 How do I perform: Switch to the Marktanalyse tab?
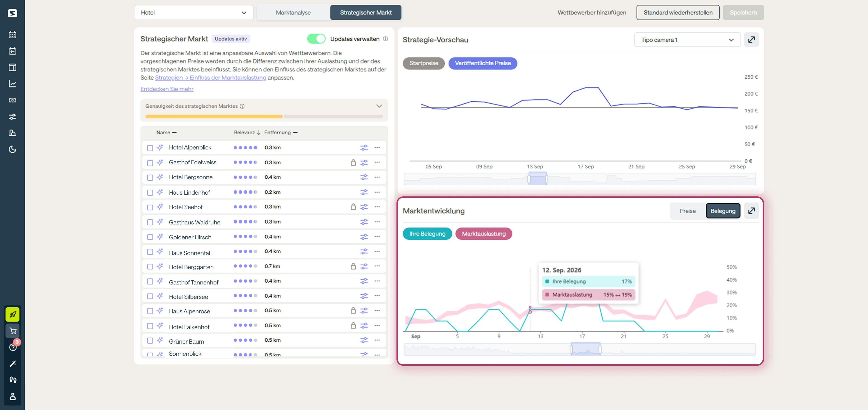(293, 12)
